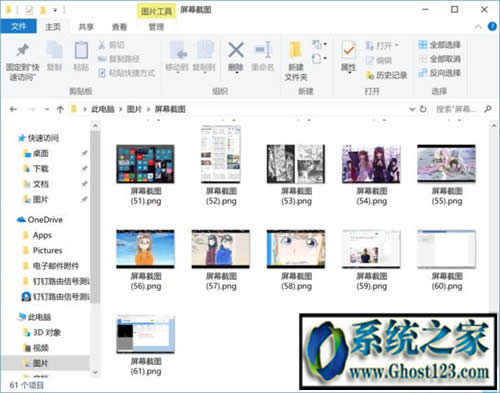The height and width of the screenshot is (393, 500).
Task: Open OneDrive in the sidebar
Action: tap(40, 220)
